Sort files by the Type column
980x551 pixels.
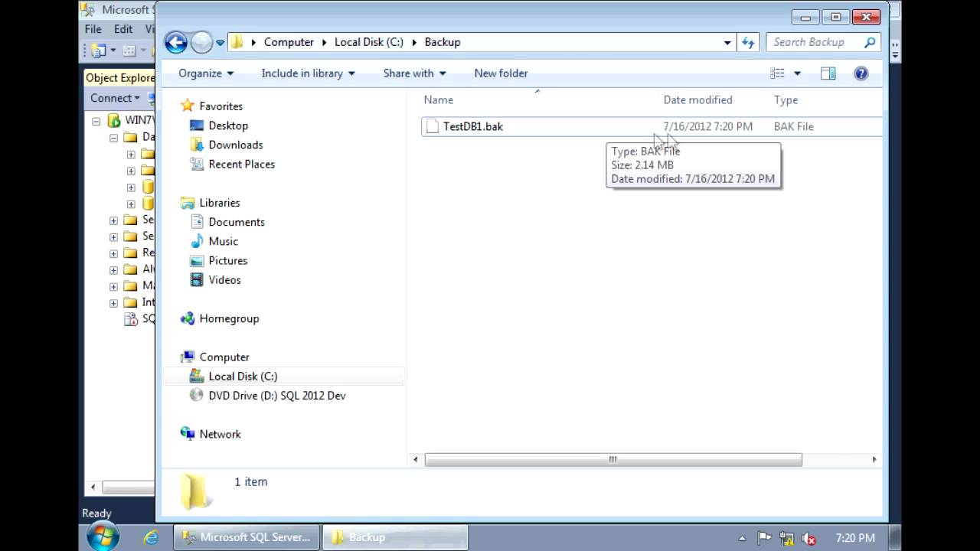click(786, 99)
